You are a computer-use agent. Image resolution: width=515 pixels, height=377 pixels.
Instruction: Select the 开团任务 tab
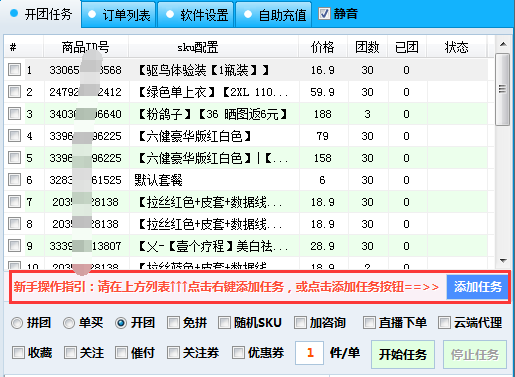point(41,14)
